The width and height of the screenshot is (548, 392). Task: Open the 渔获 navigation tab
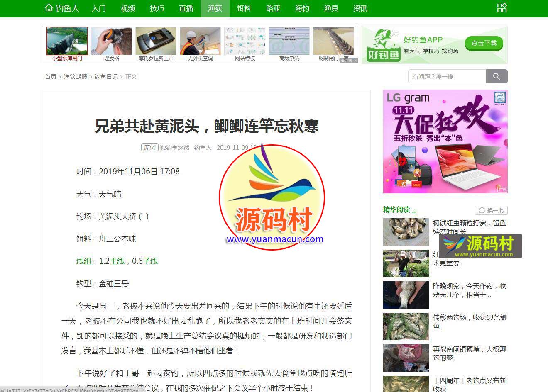[215, 8]
